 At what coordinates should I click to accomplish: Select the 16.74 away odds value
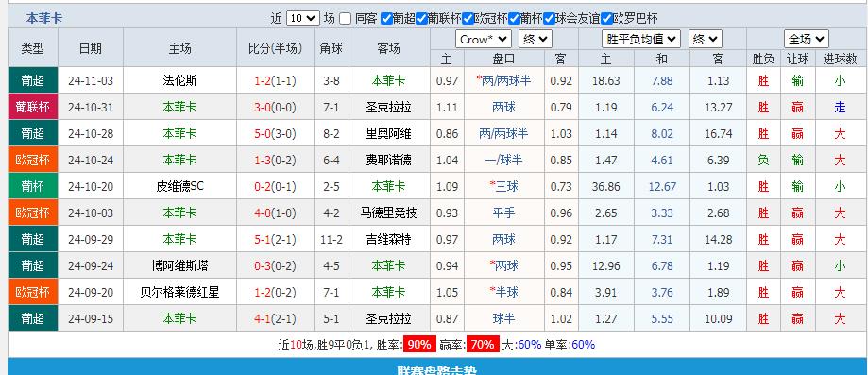[x=719, y=134]
